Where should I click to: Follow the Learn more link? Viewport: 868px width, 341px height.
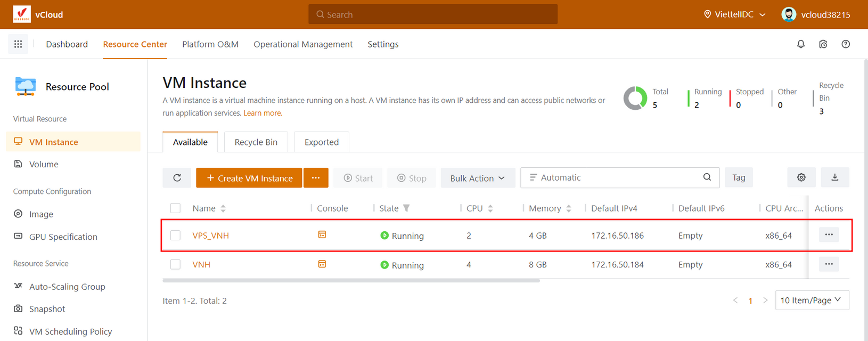(x=263, y=113)
